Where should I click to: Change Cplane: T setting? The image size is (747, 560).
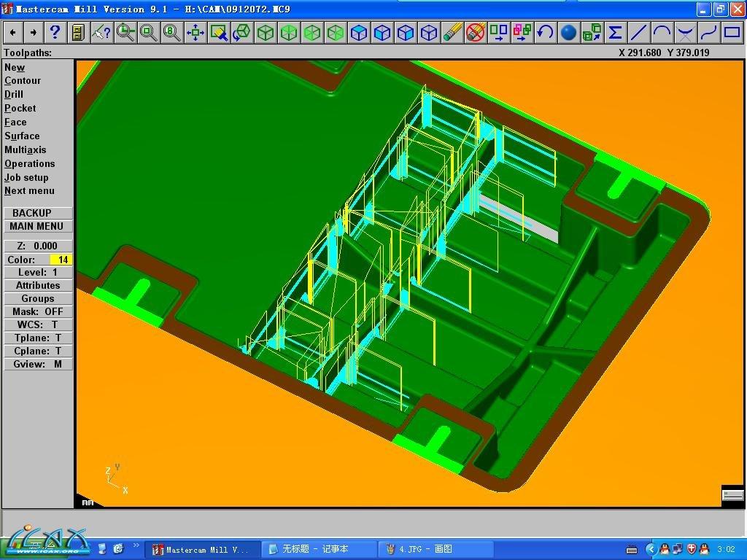(38, 351)
